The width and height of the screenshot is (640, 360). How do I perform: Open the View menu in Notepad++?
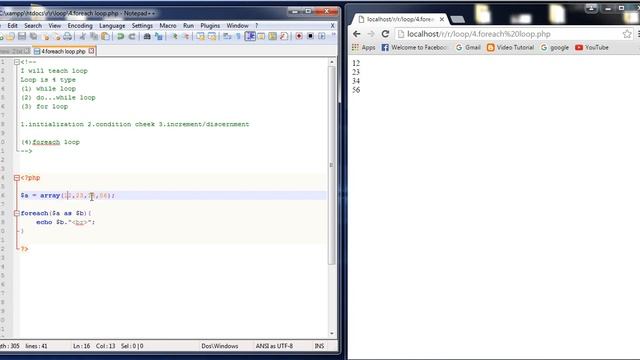pos(54,25)
